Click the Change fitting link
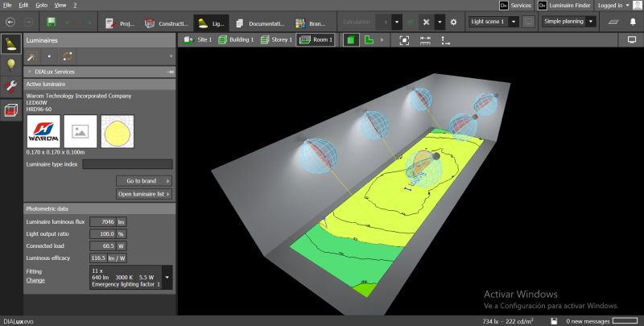Image resolution: width=644 pixels, height=326 pixels. click(35, 280)
